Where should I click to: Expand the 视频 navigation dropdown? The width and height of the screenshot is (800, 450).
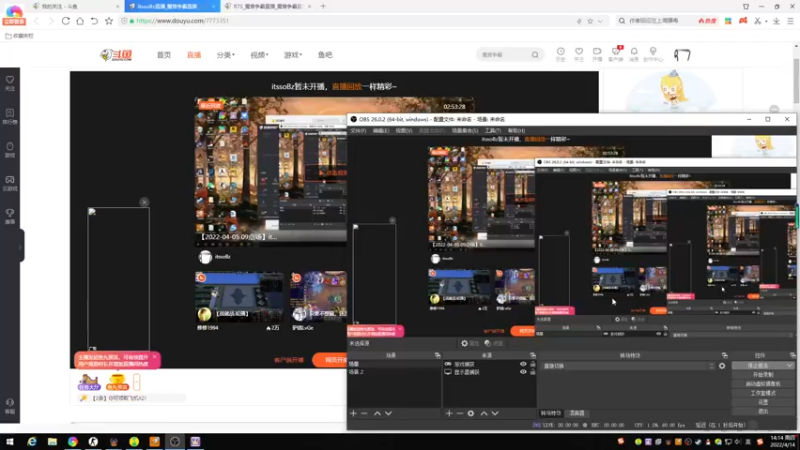259,55
